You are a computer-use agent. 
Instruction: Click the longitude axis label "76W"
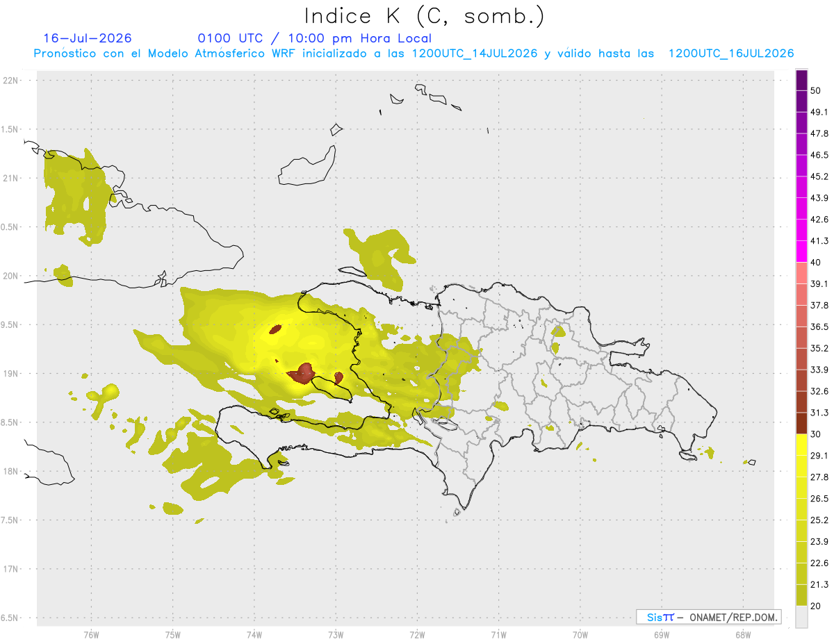[x=91, y=634]
